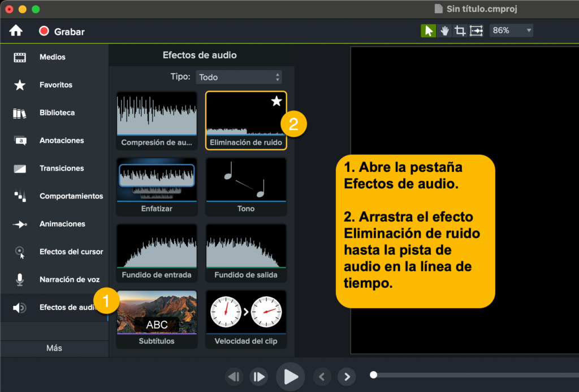Go to next marker with right chevron

coord(347,377)
